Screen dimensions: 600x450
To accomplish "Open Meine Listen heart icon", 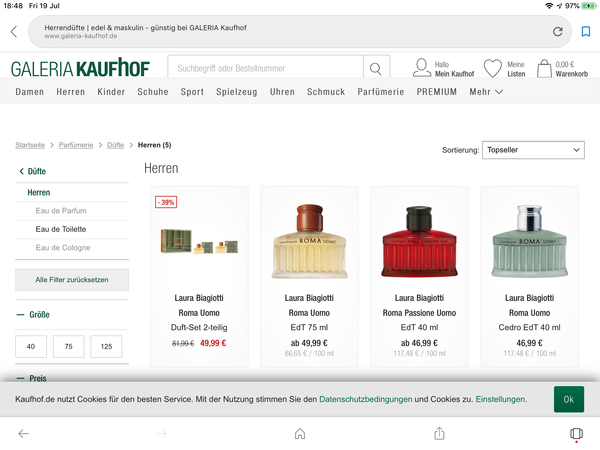I will [492, 68].
